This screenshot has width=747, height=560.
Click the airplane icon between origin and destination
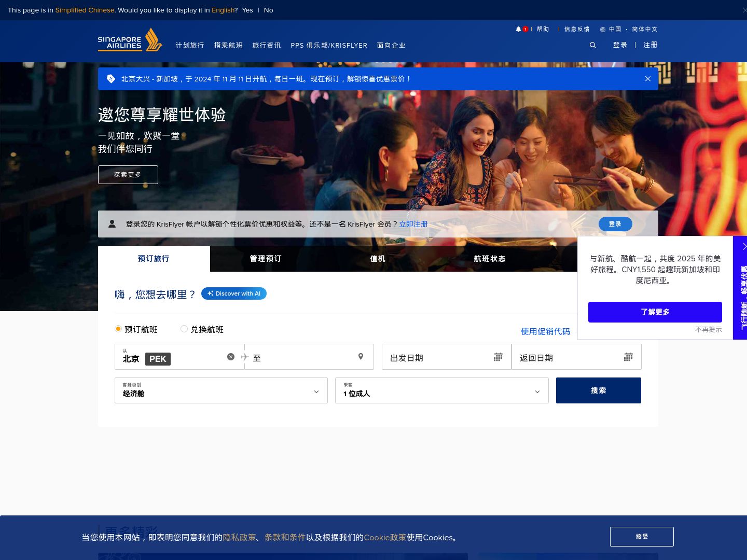tap(245, 357)
